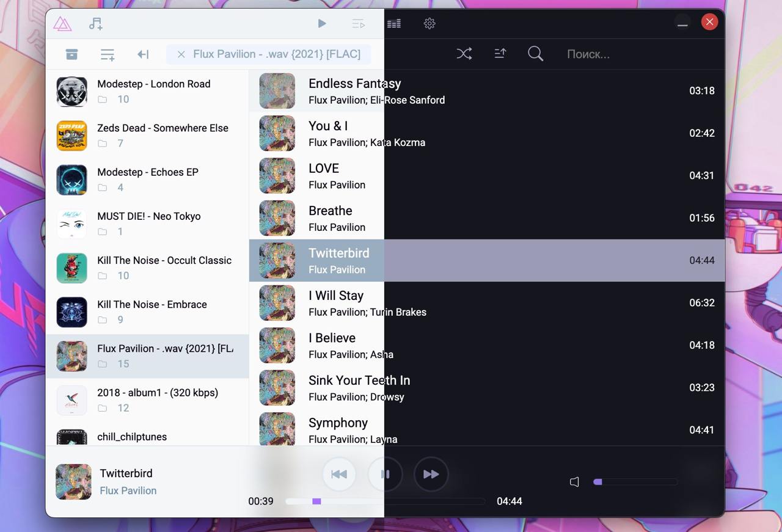Click Kill The Noise Embrace cover thumbnail
Image resolution: width=782 pixels, height=532 pixels.
point(71,312)
